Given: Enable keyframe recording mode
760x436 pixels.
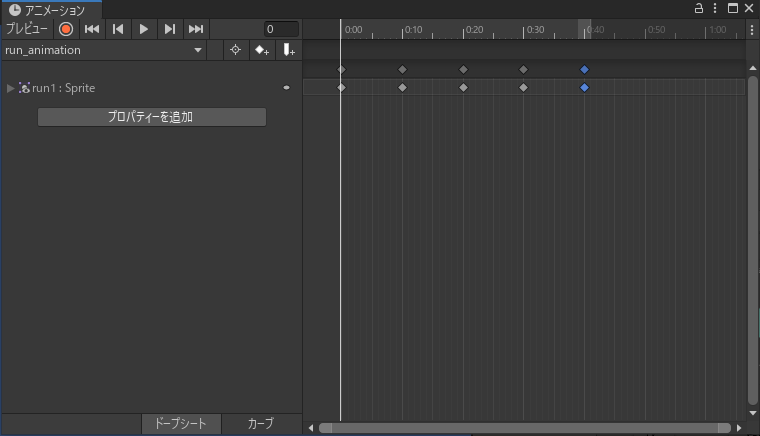Looking at the screenshot, I should (66, 29).
